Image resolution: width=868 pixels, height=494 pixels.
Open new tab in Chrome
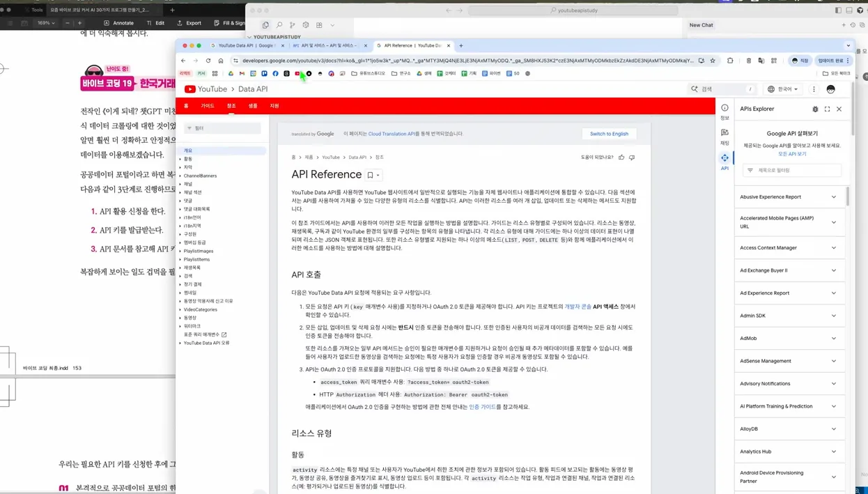click(461, 45)
